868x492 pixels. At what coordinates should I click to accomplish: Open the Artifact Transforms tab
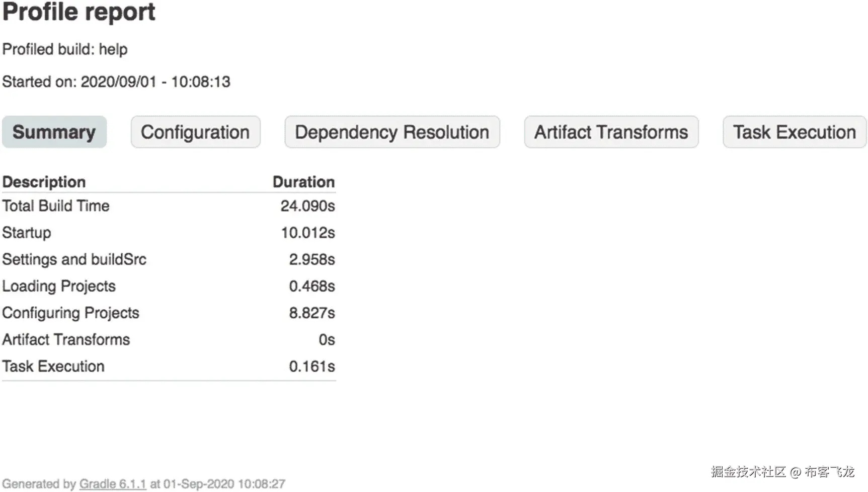[x=611, y=132]
